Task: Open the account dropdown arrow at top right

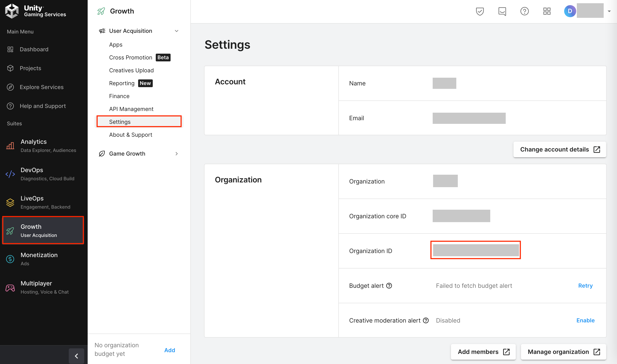Action: [x=609, y=11]
